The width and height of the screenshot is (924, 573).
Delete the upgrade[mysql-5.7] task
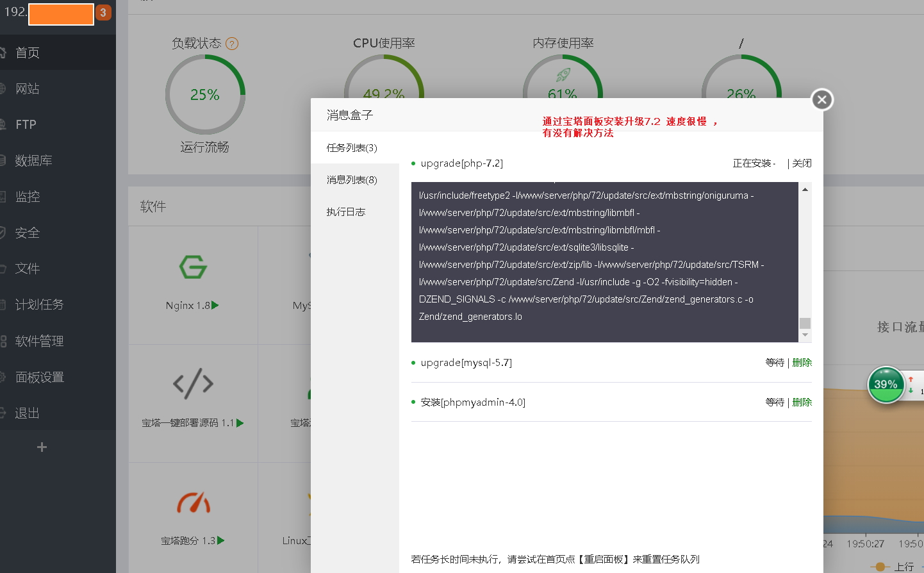pyautogui.click(x=802, y=363)
